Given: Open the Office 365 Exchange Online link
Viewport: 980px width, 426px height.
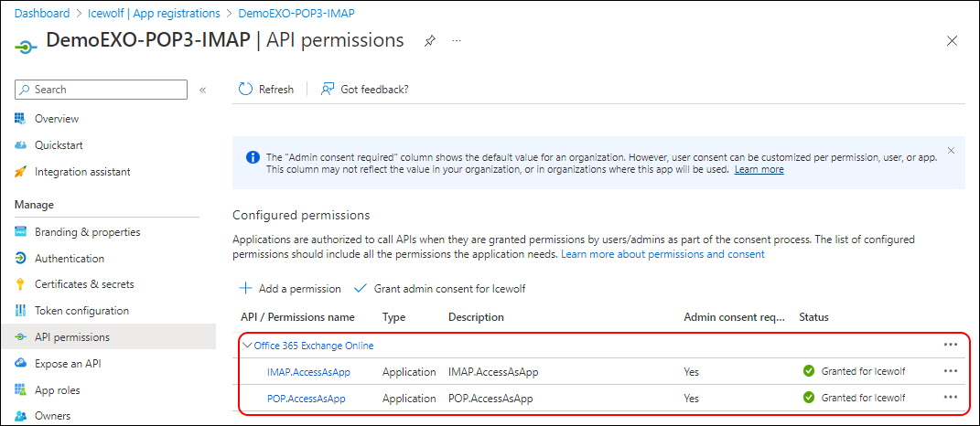Looking at the screenshot, I should tap(314, 346).
